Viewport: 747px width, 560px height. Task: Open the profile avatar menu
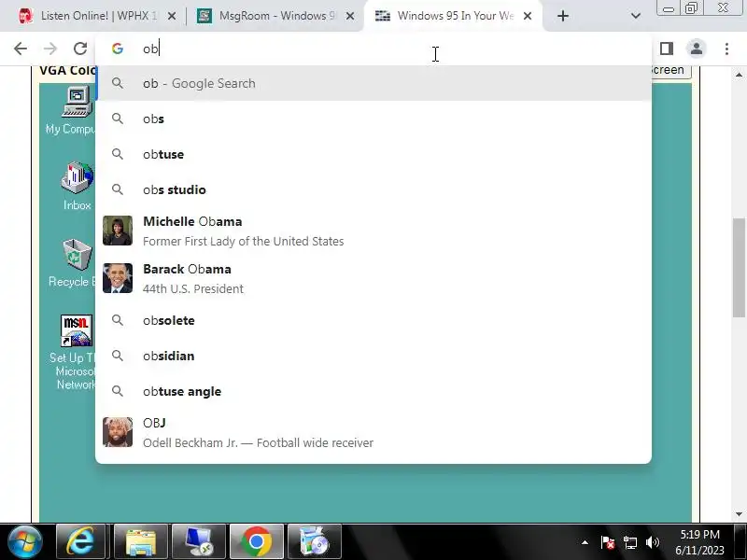697,49
